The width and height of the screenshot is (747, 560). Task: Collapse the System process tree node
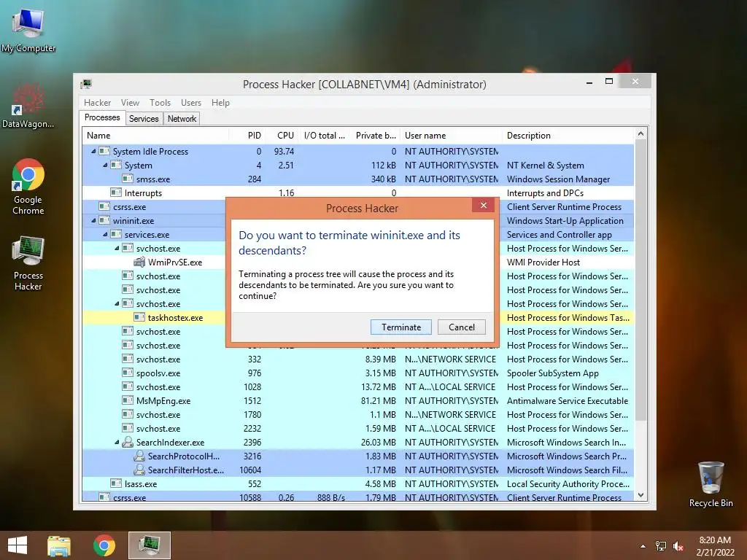coord(105,166)
